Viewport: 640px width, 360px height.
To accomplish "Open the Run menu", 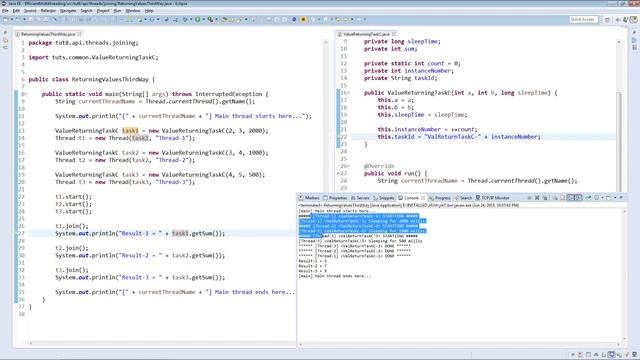I will (x=117, y=11).
